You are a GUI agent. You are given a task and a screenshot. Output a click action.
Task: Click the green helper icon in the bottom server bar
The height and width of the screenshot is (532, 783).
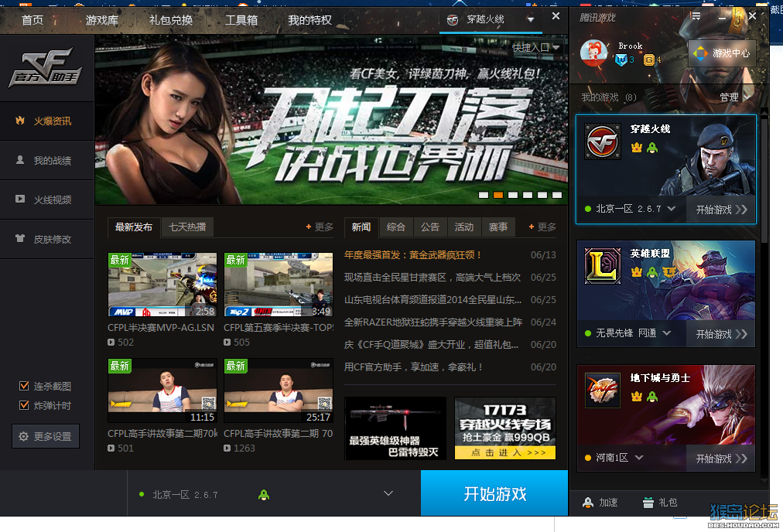264,495
